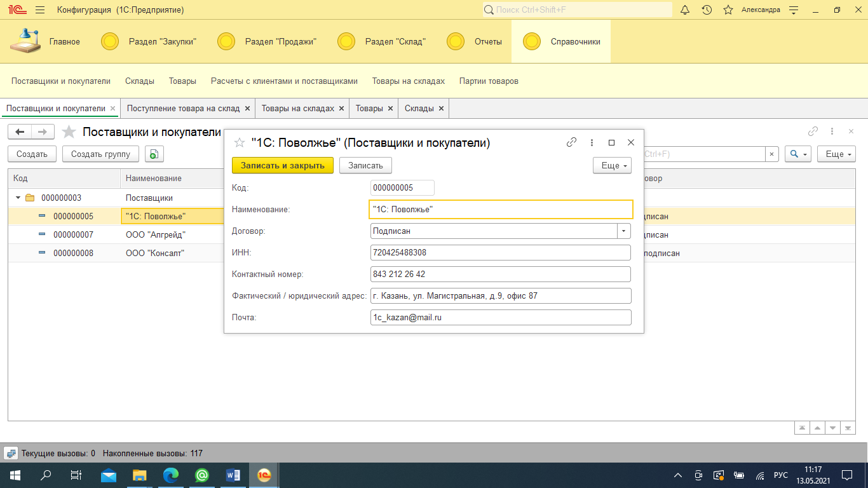868x488 pixels.
Task: Favorite the "1С: Поволжье" dialog star
Action: 240,143
